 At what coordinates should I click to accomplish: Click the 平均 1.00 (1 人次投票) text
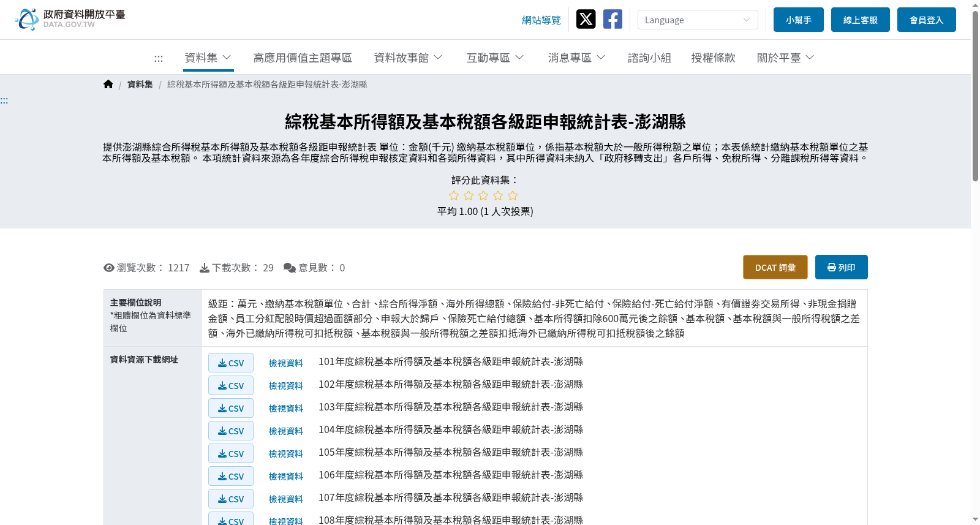(485, 211)
